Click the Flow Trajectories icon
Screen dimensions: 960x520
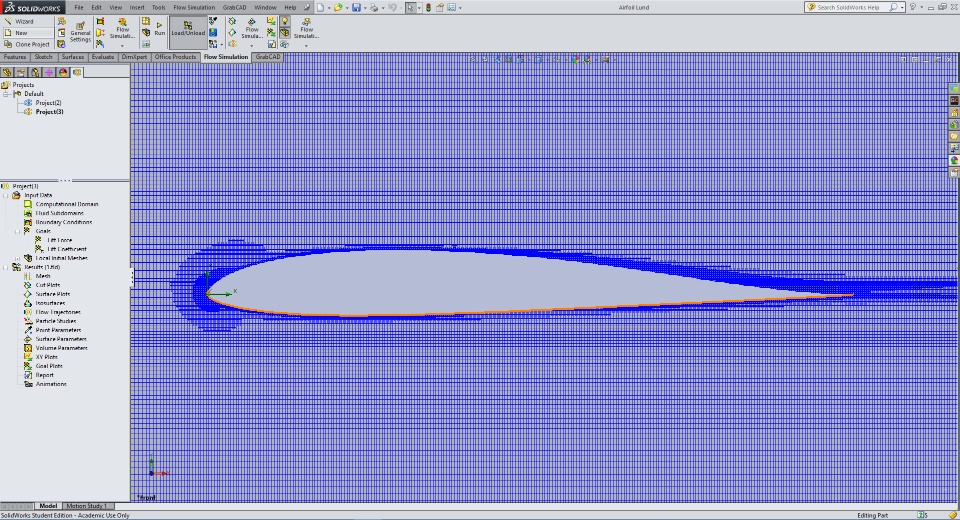[x=28, y=312]
